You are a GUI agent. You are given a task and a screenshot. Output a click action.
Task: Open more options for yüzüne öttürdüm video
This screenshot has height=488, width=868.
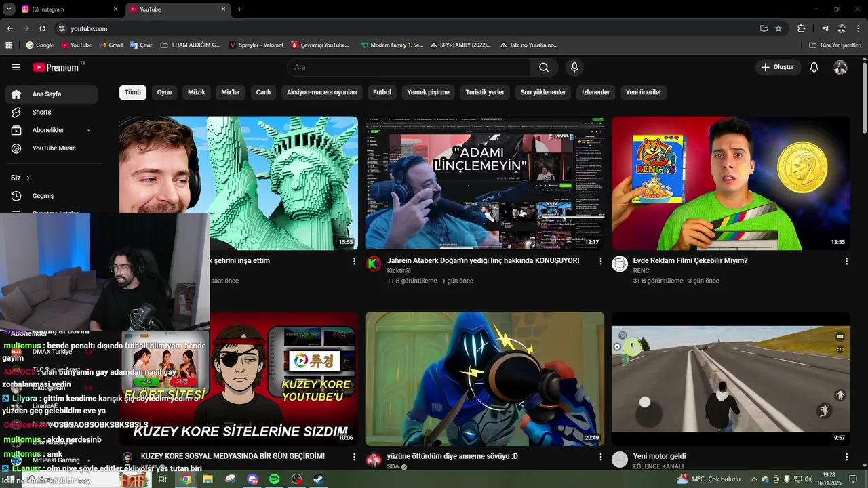point(600,457)
